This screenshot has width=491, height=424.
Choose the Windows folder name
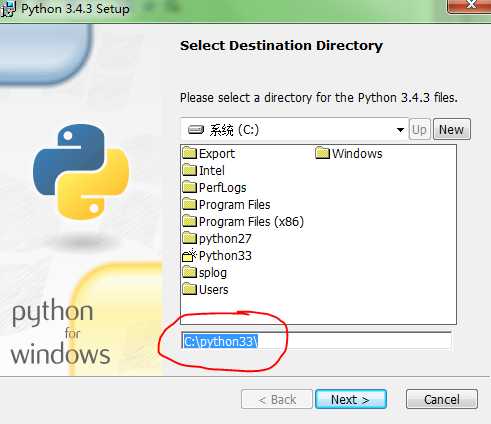[357, 154]
